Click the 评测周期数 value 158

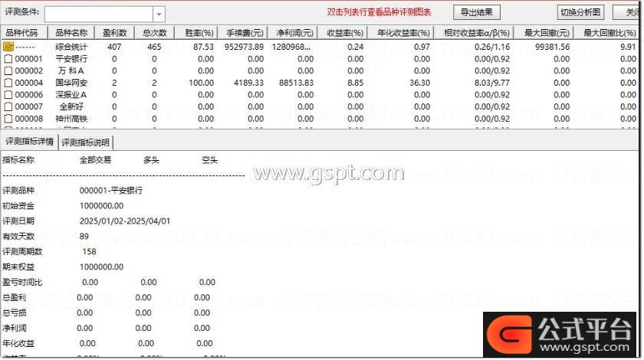89,251
